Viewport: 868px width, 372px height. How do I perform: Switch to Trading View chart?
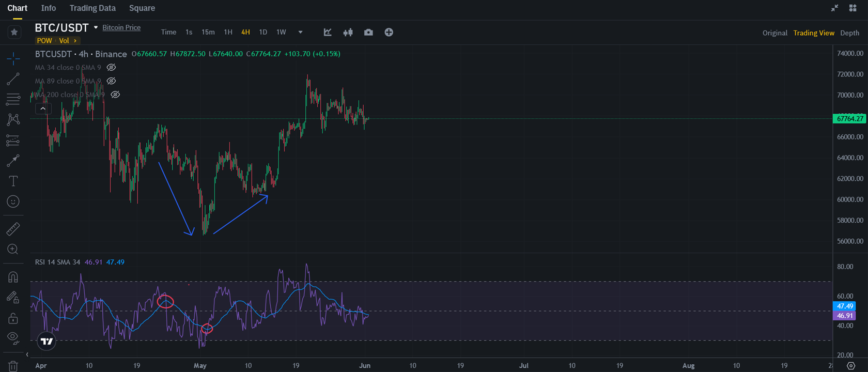814,33
